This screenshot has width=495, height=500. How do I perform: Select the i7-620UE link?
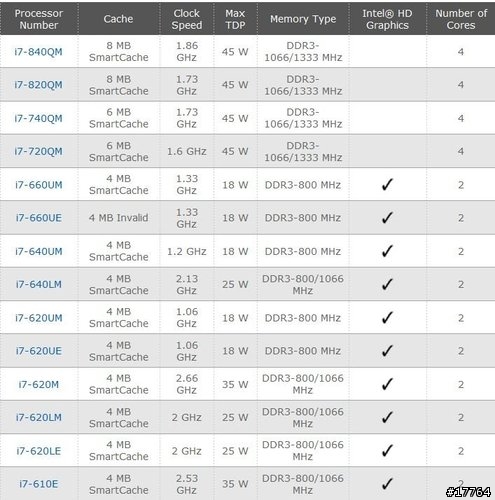coord(39,351)
